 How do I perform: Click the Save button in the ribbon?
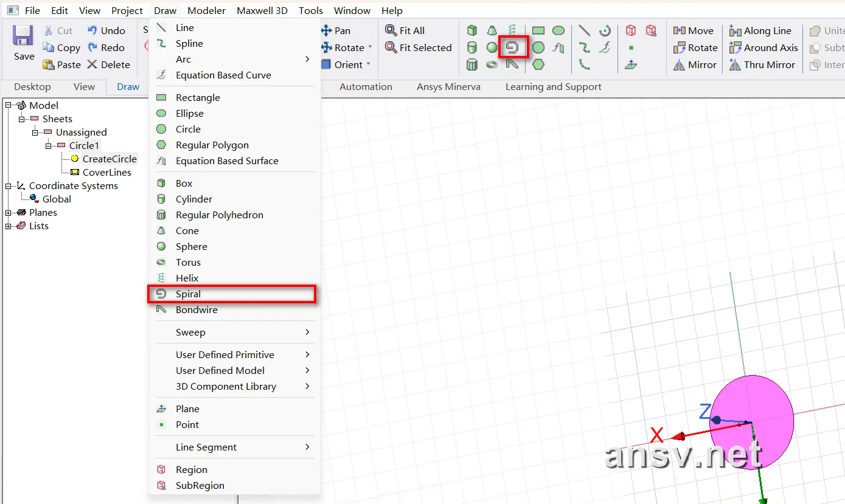pyautogui.click(x=24, y=43)
